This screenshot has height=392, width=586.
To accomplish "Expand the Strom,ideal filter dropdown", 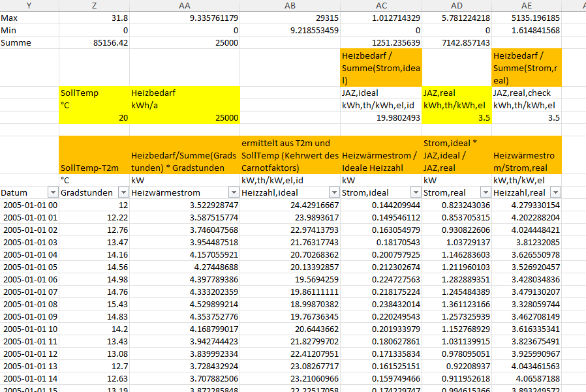I will coord(416,193).
